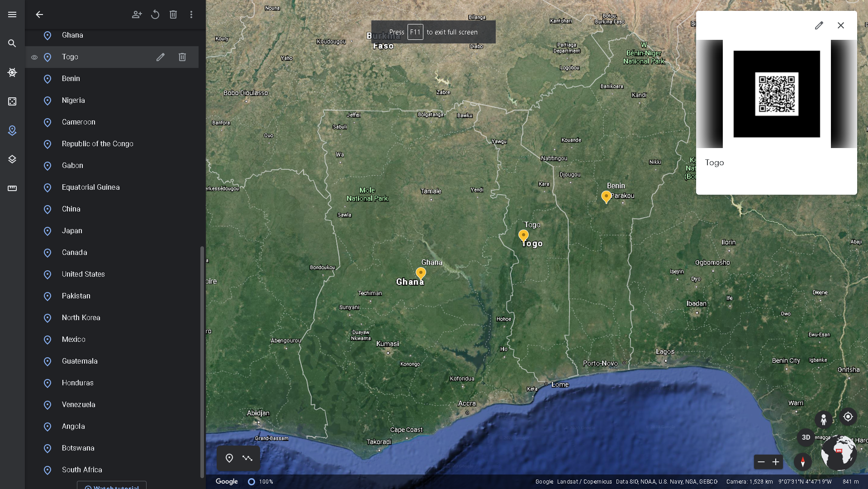The height and width of the screenshot is (489, 868).
Task: Select Mexico in the project list
Action: [112, 340]
